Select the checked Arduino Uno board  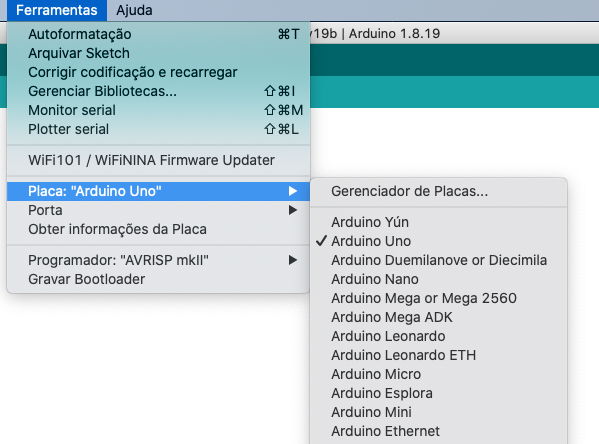point(439,241)
